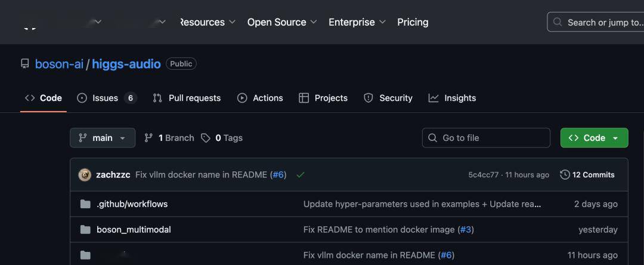Click the Go to file search field
Image resolution: width=644 pixels, height=265 pixels.
pos(486,138)
